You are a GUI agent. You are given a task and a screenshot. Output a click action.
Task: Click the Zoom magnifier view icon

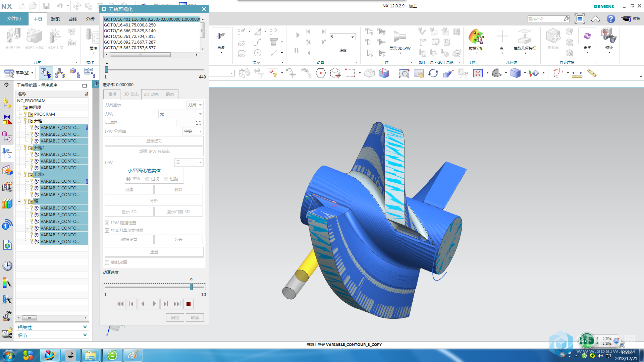(x=404, y=73)
